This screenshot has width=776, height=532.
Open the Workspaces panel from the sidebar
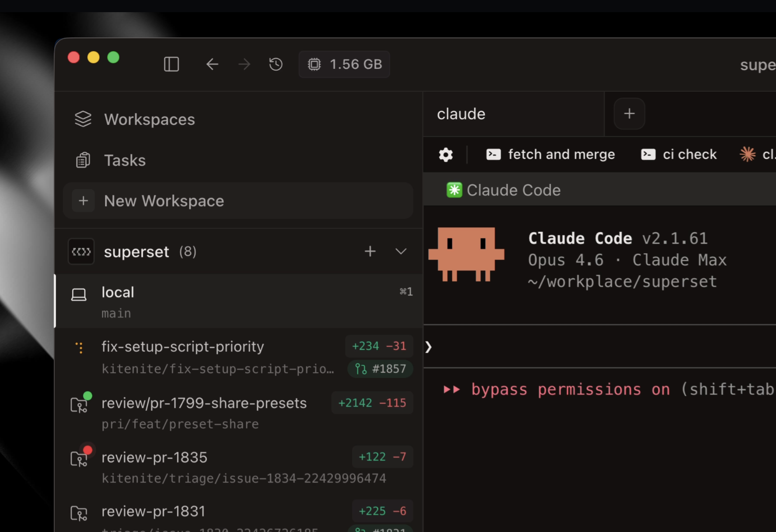pyautogui.click(x=149, y=119)
